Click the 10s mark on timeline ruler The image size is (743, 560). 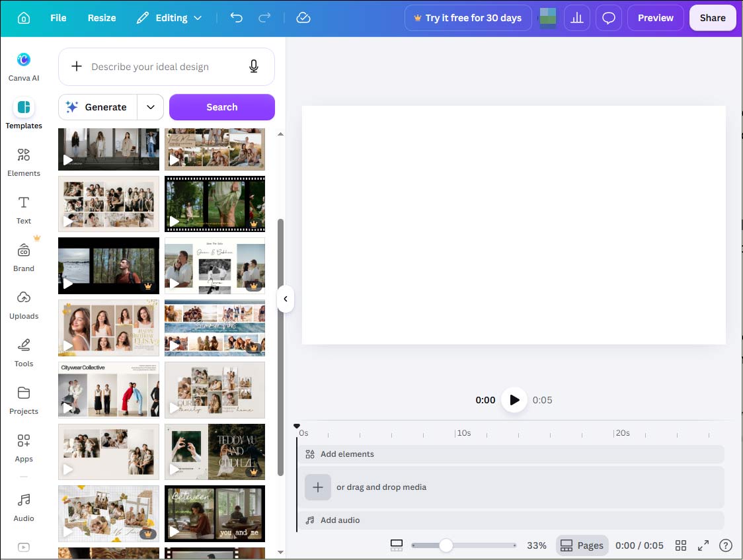(463, 433)
